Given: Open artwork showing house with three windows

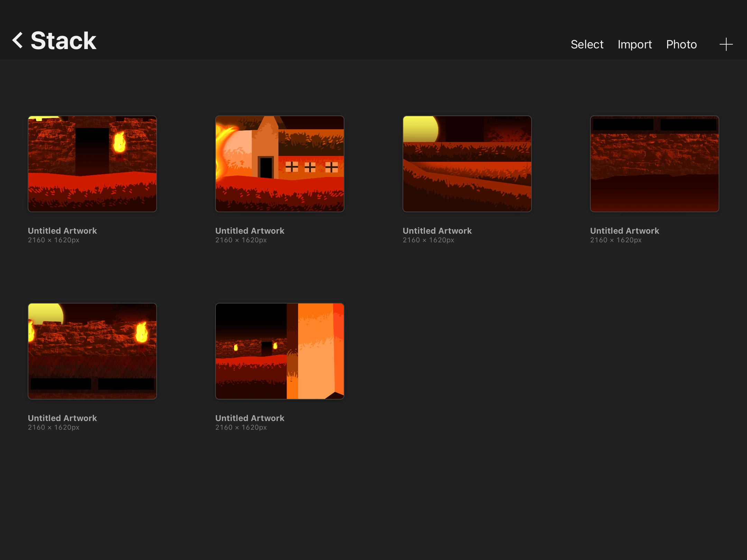Looking at the screenshot, I should [280, 164].
